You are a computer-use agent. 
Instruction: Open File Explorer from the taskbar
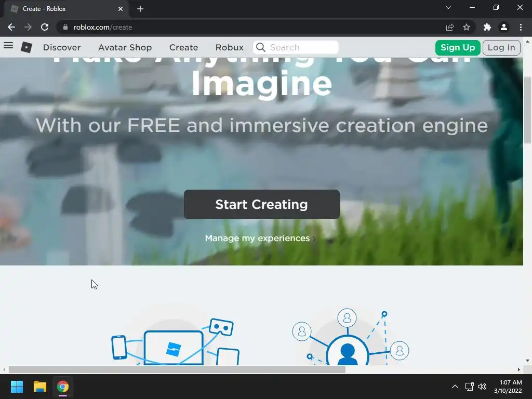point(39,387)
